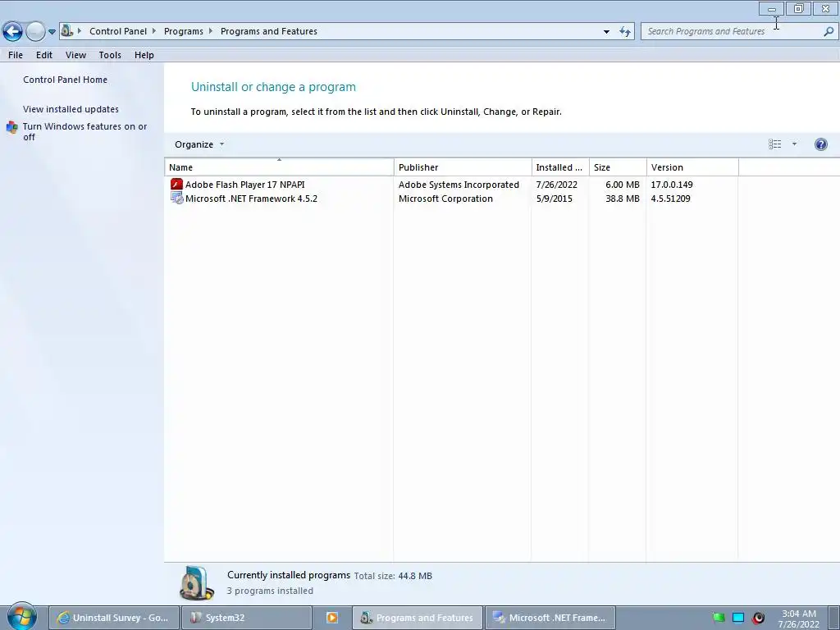Screen dimensions: 840x630
Task: Open Turn Windows features on or off
Action: pyautogui.click(x=84, y=131)
